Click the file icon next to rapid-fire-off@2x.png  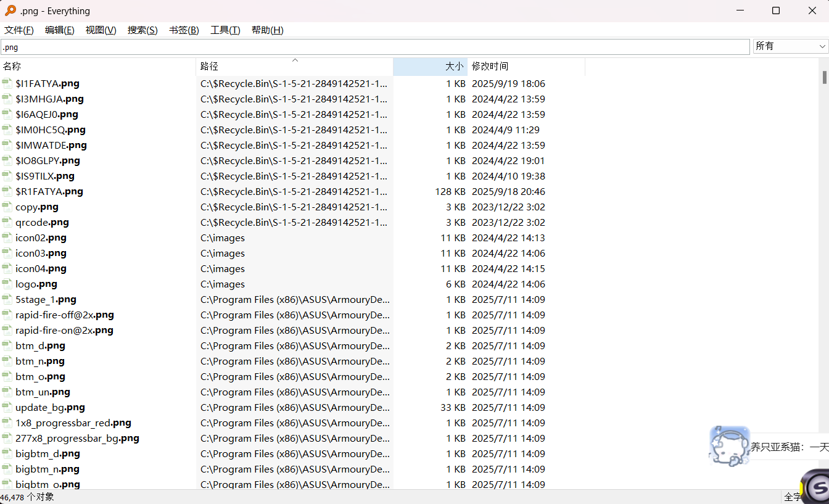(7, 315)
